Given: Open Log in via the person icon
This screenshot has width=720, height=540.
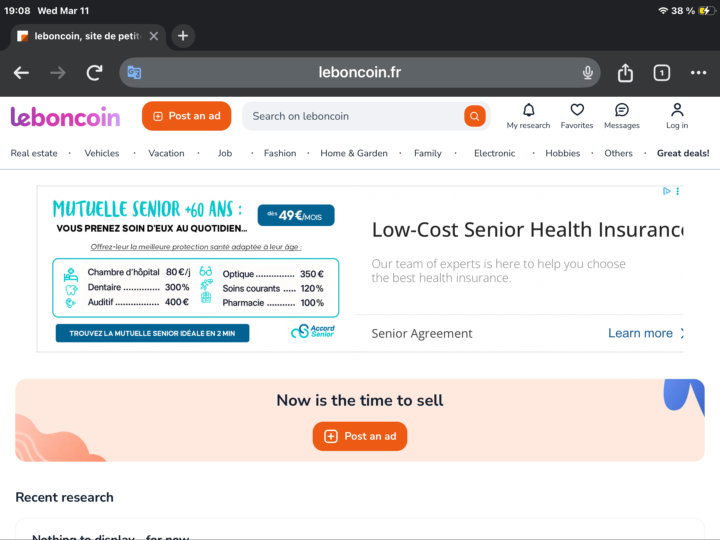Looking at the screenshot, I should pos(677,111).
